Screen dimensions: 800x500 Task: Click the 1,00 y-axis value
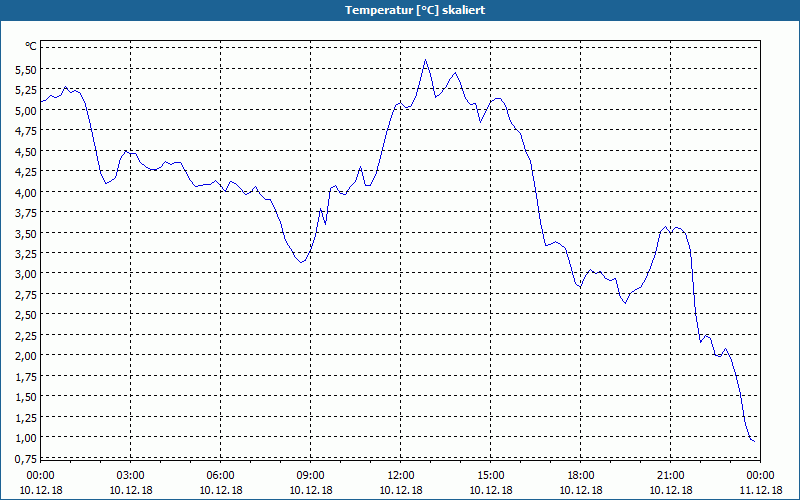(26, 438)
